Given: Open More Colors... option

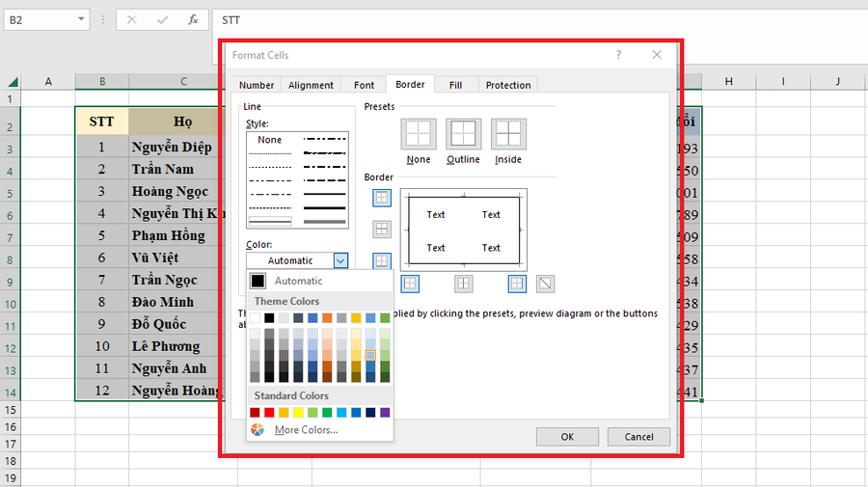Looking at the screenshot, I should click(x=306, y=429).
